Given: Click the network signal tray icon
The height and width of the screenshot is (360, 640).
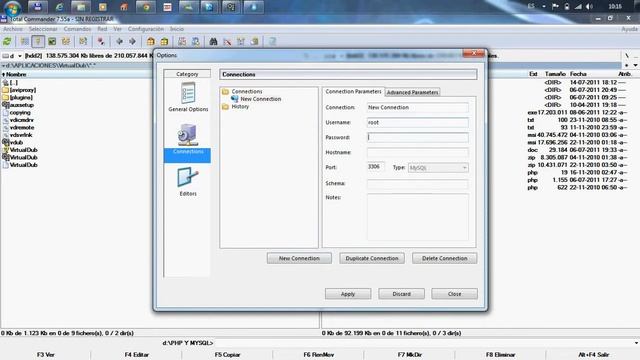Looking at the screenshot, I should pos(578,7).
